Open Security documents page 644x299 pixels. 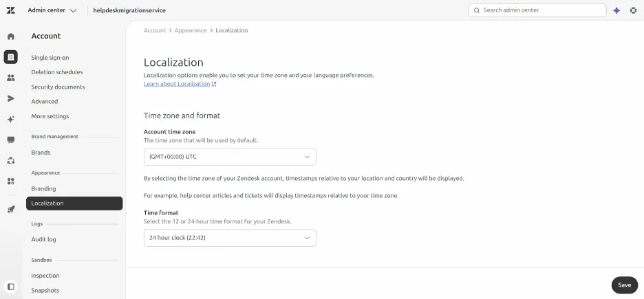coord(58,87)
